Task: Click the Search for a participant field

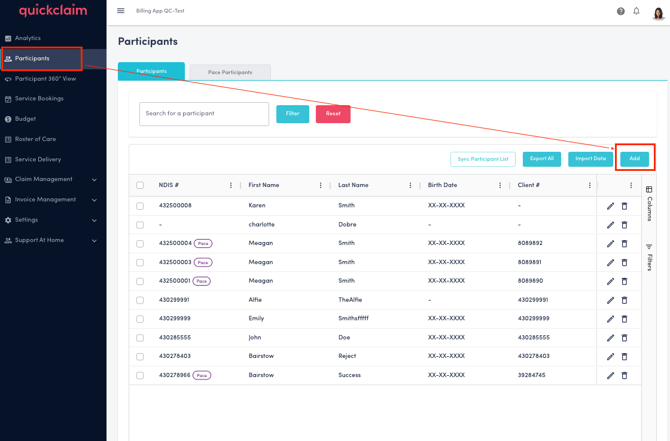Action: [x=204, y=114]
